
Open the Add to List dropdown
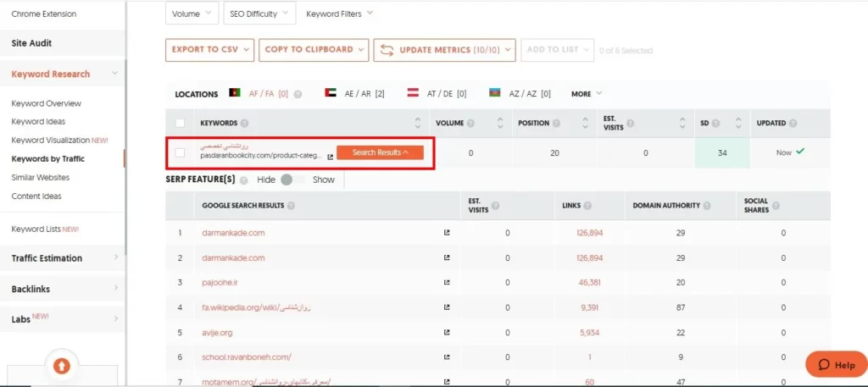coord(558,50)
